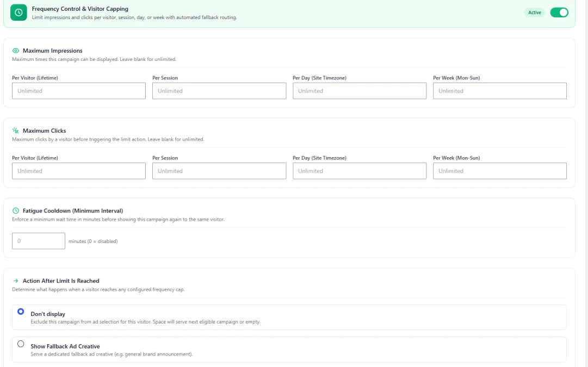This screenshot has width=588, height=367.
Task: Click the clock icon next to Fatigue Cooldown
Action: (x=15, y=210)
